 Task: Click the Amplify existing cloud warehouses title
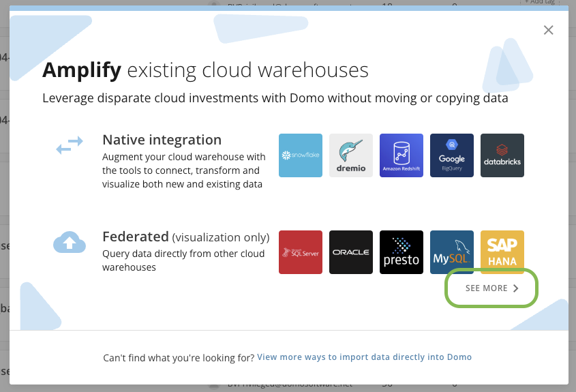coord(205,70)
